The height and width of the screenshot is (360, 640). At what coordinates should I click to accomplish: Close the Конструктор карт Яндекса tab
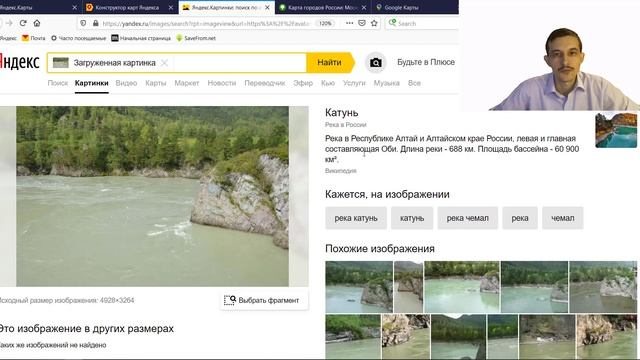point(171,7)
